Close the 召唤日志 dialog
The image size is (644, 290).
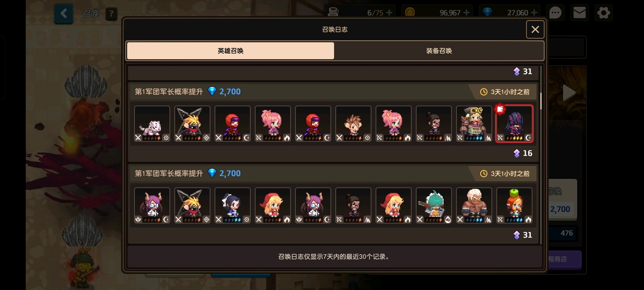point(535,29)
